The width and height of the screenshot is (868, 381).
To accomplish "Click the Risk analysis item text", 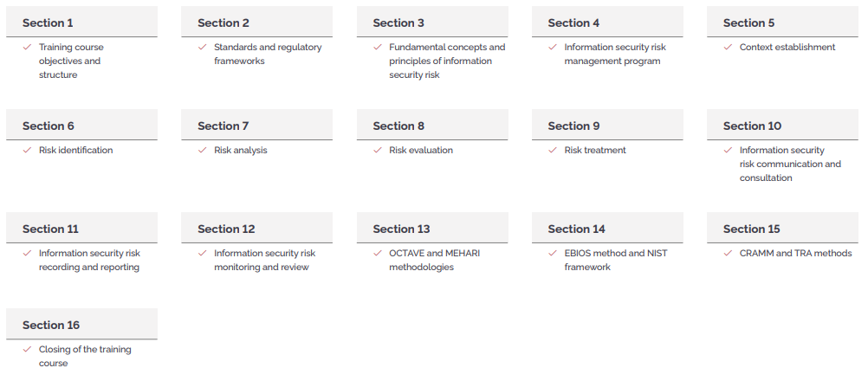I will (x=240, y=151).
